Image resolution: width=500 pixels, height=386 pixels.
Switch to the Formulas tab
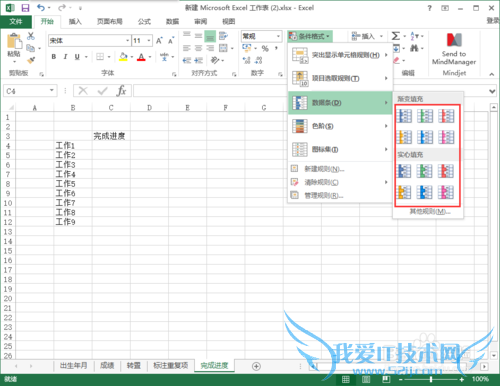[x=144, y=22]
